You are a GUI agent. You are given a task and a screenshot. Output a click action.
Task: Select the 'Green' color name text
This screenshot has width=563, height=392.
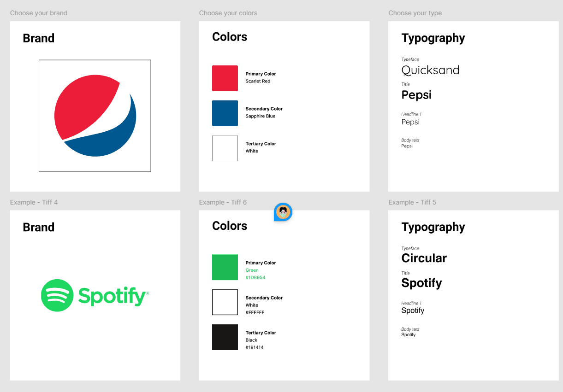252,270
